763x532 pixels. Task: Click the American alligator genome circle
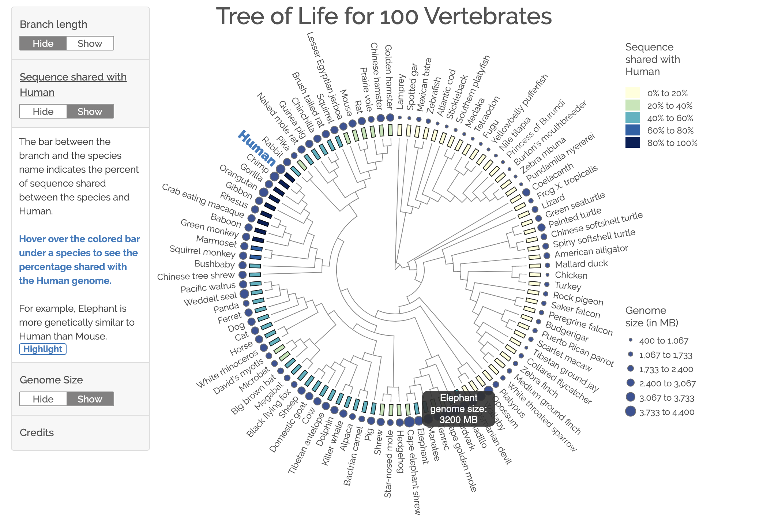pyautogui.click(x=546, y=255)
